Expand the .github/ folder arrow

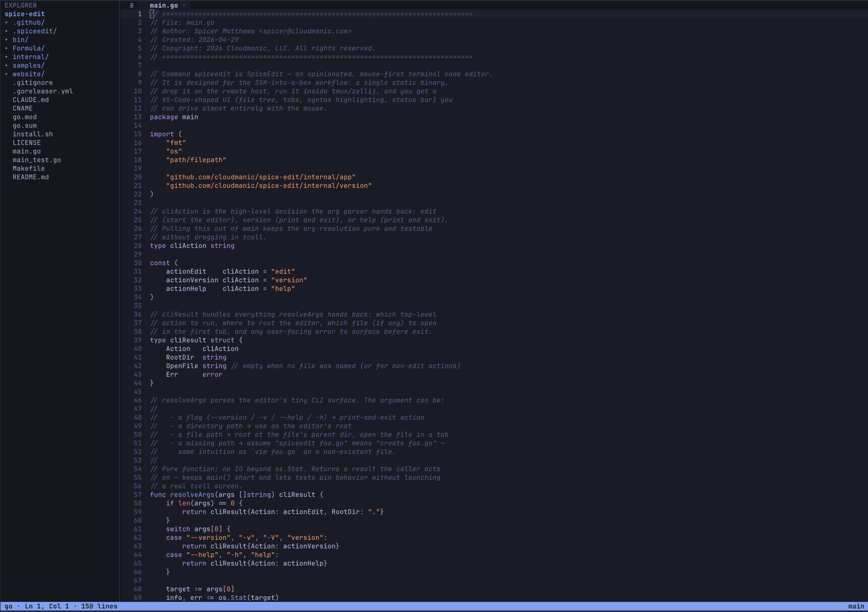(x=7, y=23)
